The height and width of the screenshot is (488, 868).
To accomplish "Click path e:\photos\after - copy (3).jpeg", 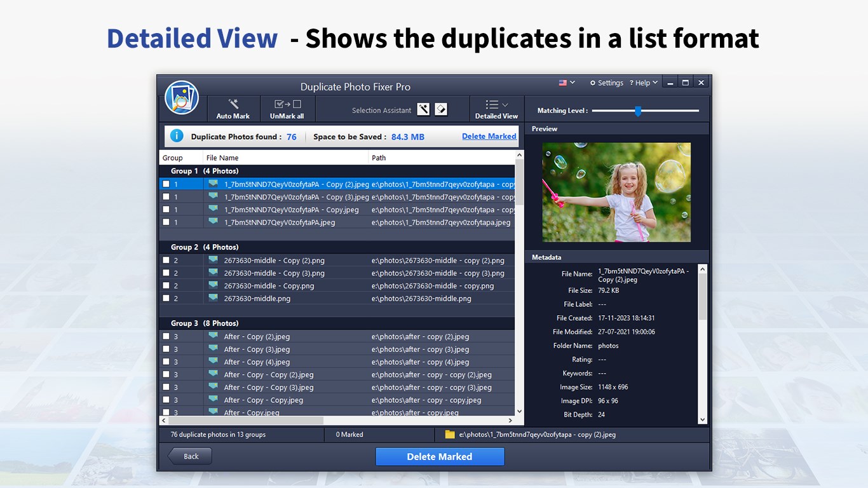I will point(420,349).
